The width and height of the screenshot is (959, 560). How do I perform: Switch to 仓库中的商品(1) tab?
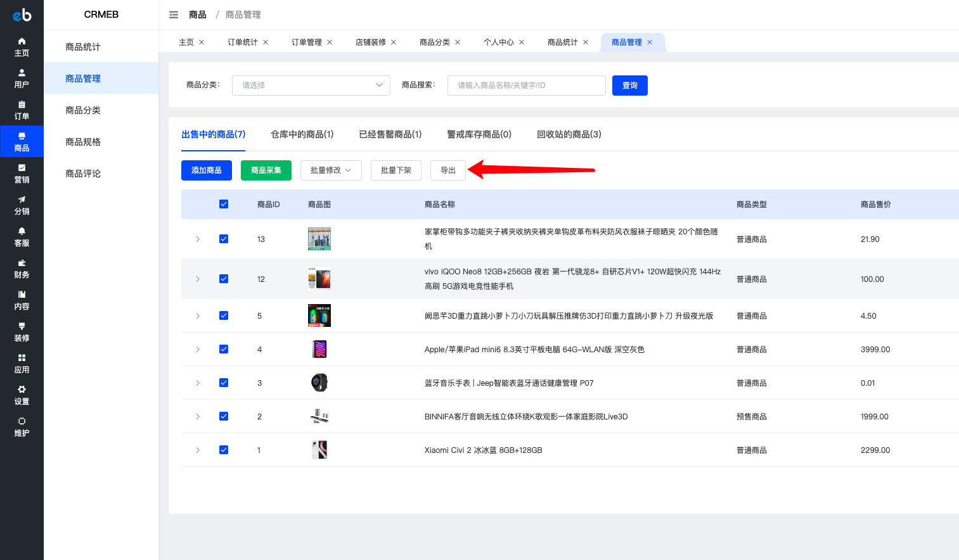tap(302, 134)
